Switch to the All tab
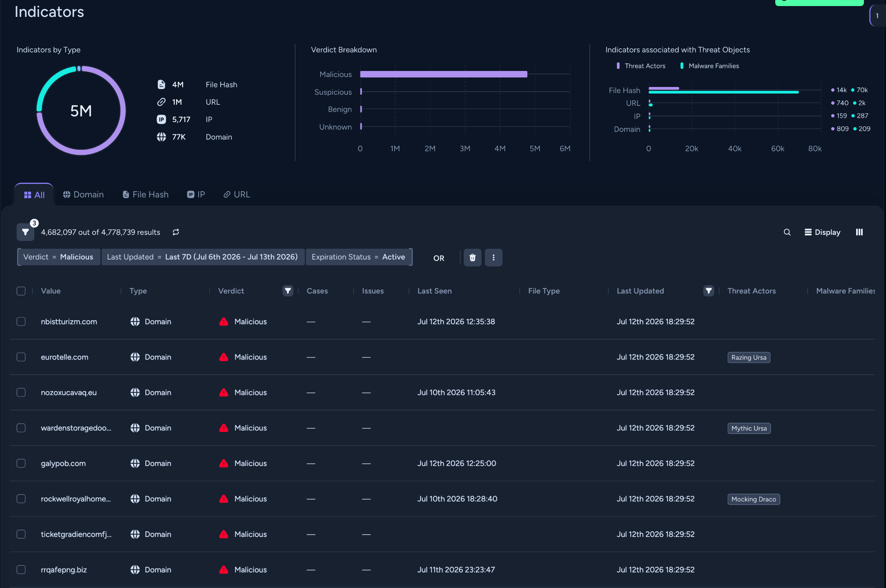The width and height of the screenshot is (886, 588). tap(34, 195)
